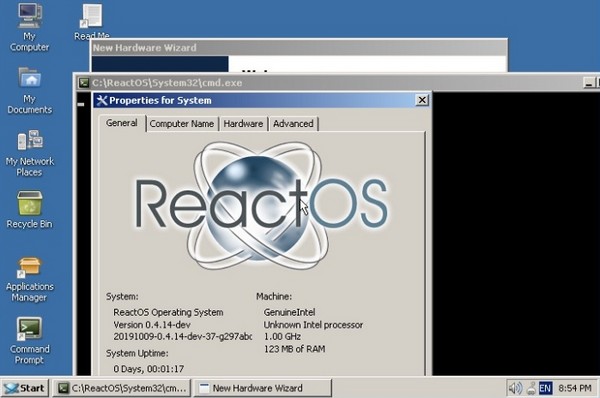Open the Start menu
This screenshot has width=600, height=398.
click(x=25, y=388)
